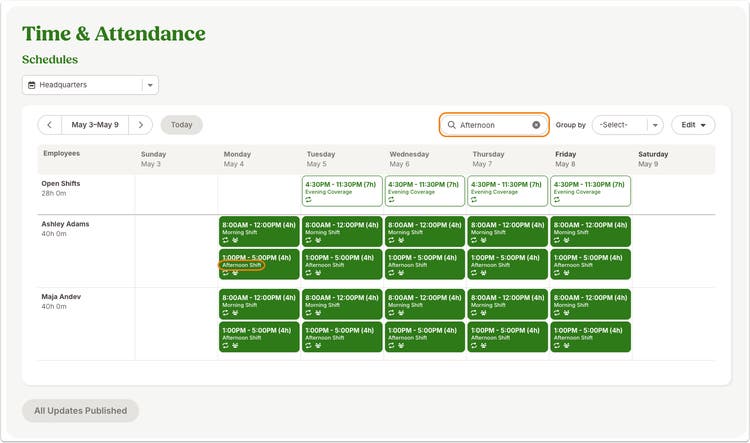
Task: Click group icon on Ashley Monday Morning Shift
Action: click(x=235, y=240)
